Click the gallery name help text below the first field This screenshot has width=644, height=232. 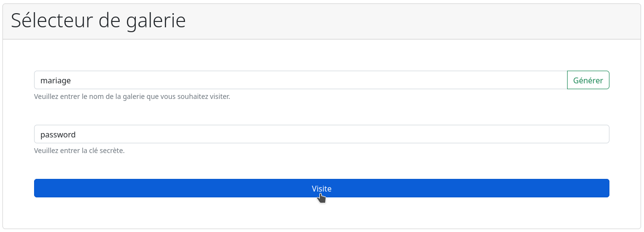click(132, 97)
